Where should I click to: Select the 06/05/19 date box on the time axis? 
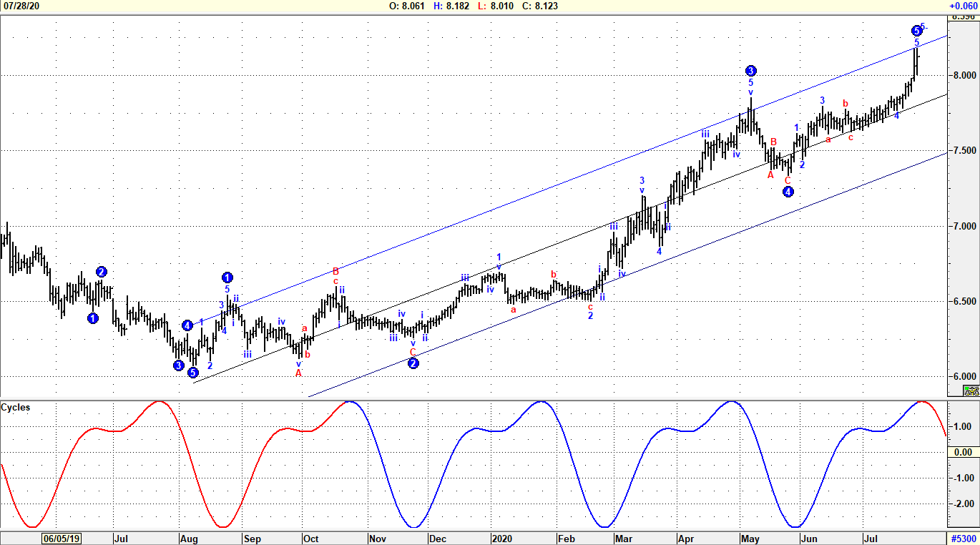(x=61, y=538)
